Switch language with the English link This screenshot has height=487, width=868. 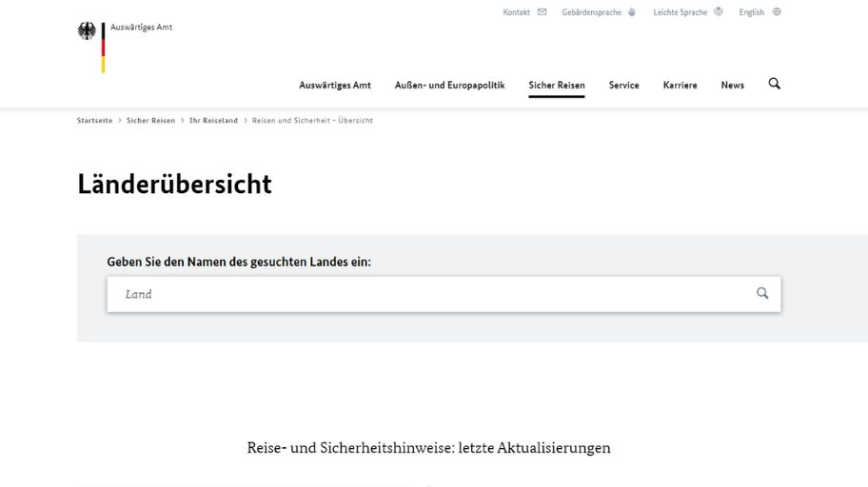pos(751,12)
